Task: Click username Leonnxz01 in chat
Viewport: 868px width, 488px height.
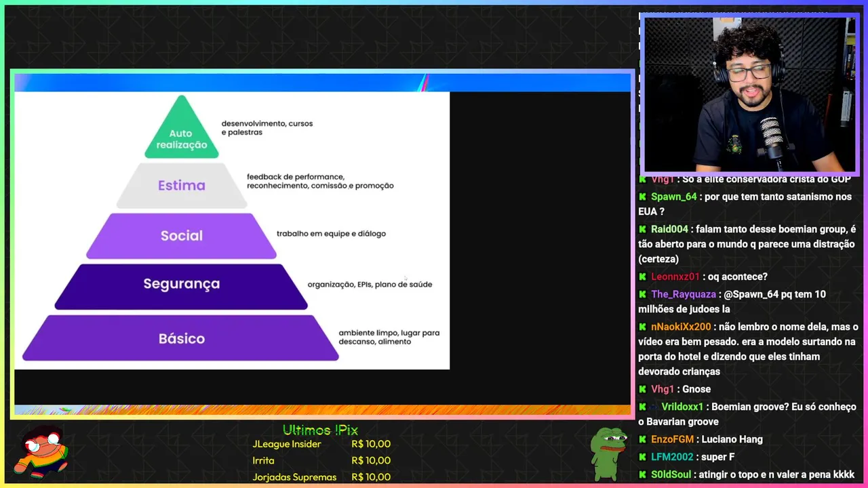Action: click(x=675, y=277)
